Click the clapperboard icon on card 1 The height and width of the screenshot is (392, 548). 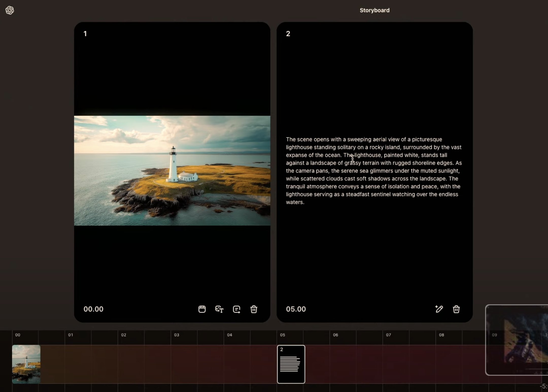tap(202, 309)
